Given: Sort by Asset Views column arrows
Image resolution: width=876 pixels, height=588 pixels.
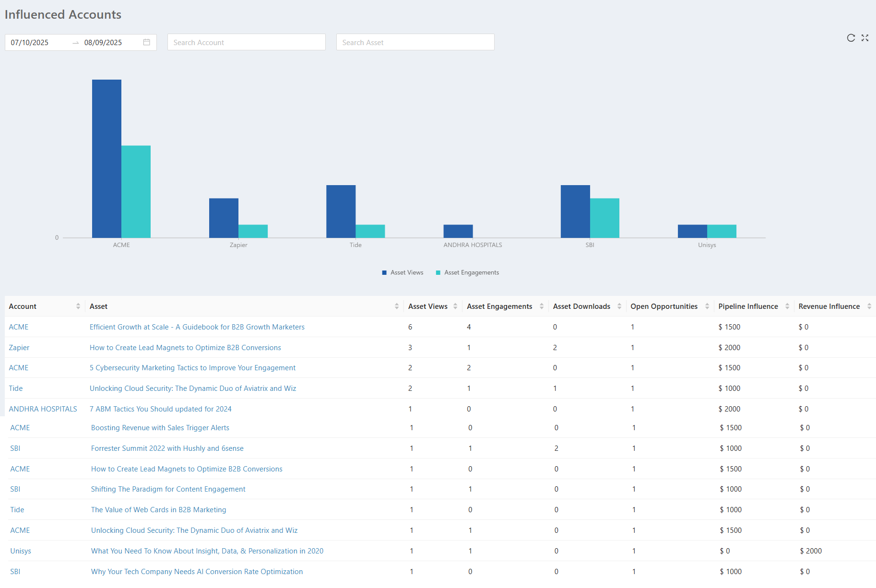Looking at the screenshot, I should coord(455,306).
